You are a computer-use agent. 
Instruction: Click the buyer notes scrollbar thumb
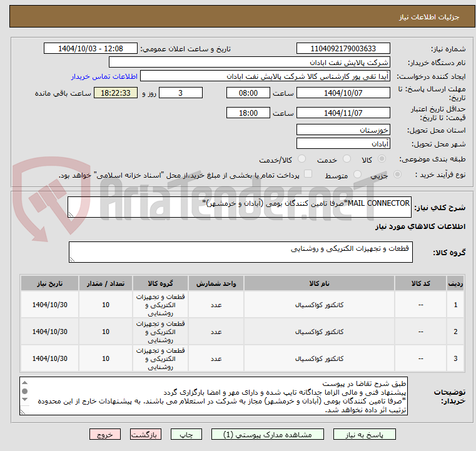pos(25,391)
